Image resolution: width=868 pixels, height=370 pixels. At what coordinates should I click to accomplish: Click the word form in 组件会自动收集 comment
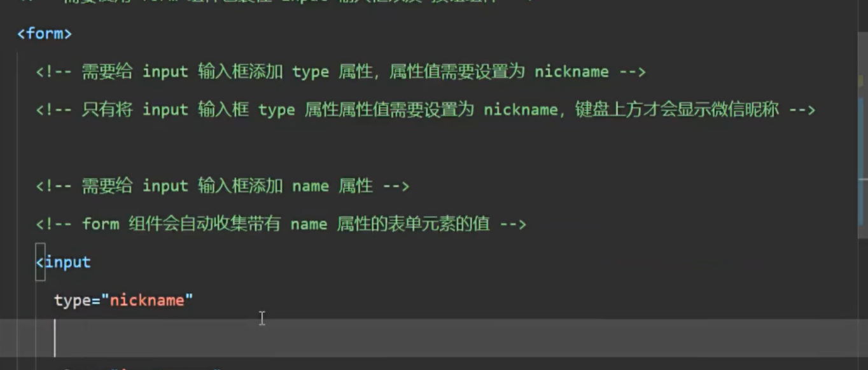pos(101,224)
